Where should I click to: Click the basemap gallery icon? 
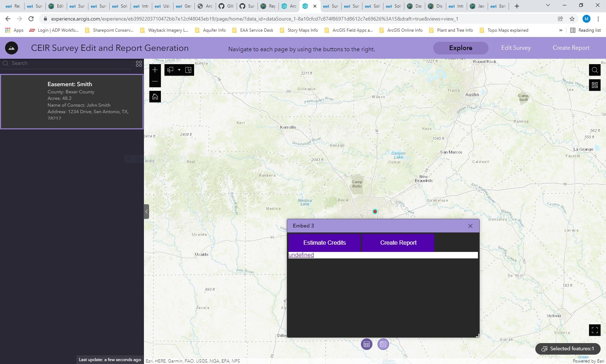(x=594, y=85)
